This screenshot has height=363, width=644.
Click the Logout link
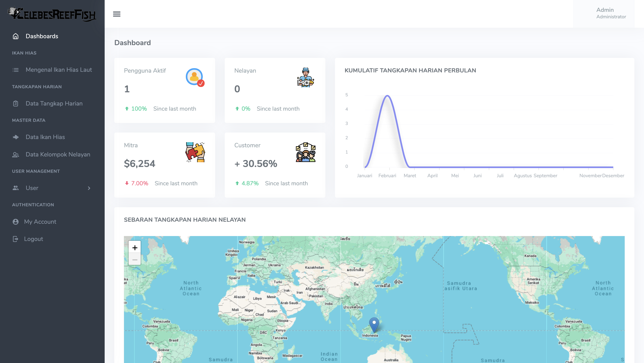tap(34, 239)
